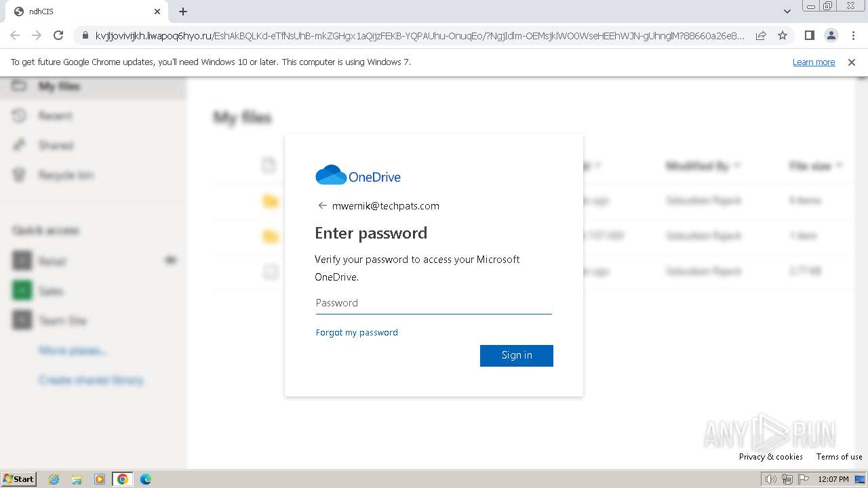This screenshot has width=868, height=488.
Task: Open the Learn more link
Action: tap(814, 62)
